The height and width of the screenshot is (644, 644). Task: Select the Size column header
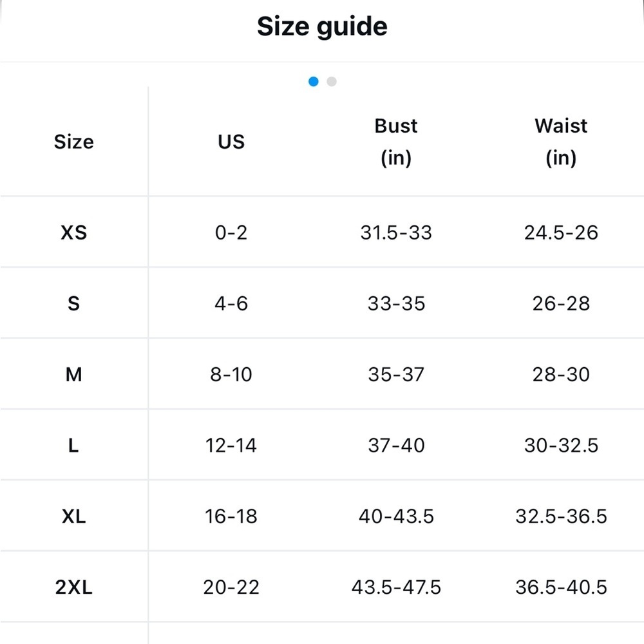coord(74,142)
